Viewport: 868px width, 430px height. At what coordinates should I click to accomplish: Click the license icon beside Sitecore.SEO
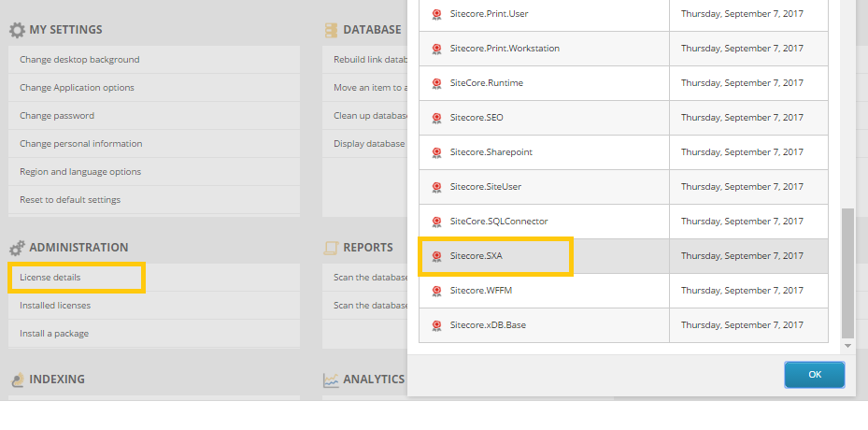436,118
